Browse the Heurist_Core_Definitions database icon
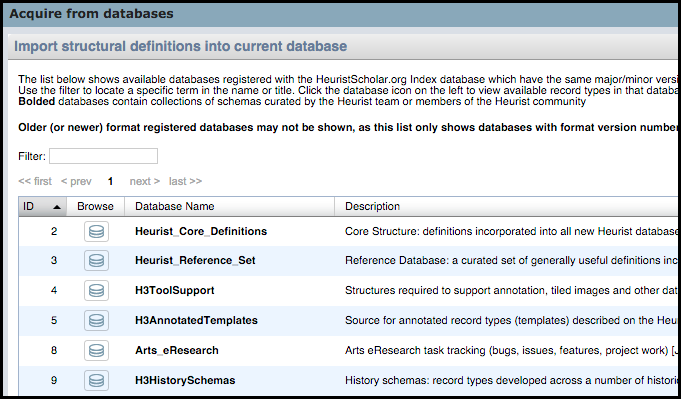Screen dimensions: 681x399 click(x=96, y=231)
